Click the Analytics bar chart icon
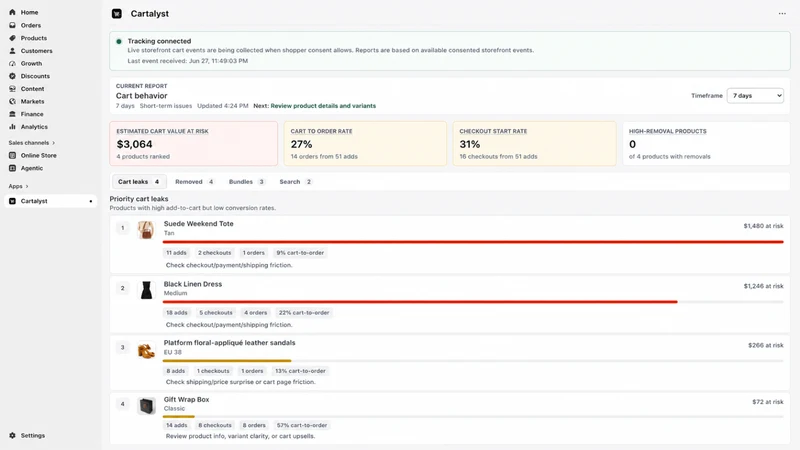The image size is (800, 450). coord(12,127)
